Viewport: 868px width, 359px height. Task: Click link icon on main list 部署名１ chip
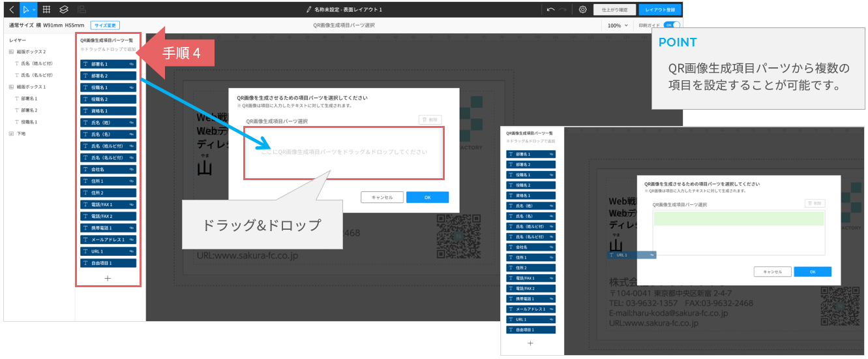[x=132, y=64]
